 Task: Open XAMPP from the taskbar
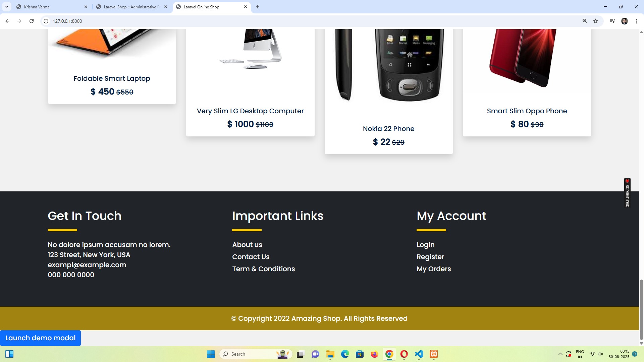434,354
